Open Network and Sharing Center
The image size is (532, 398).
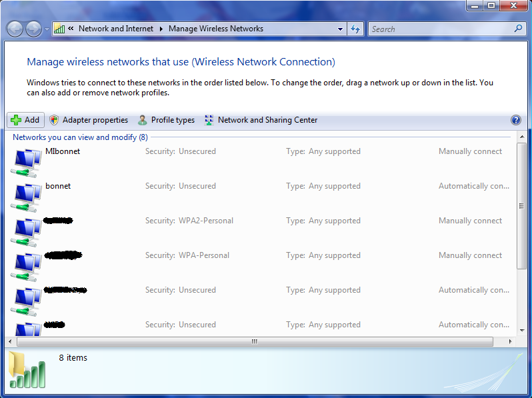tap(261, 120)
